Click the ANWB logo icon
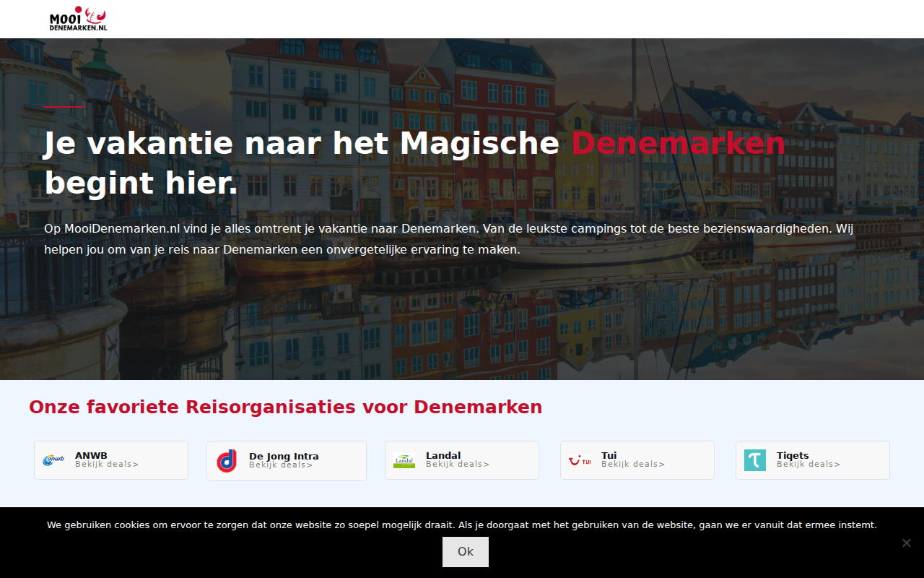The image size is (924, 578). (x=53, y=460)
